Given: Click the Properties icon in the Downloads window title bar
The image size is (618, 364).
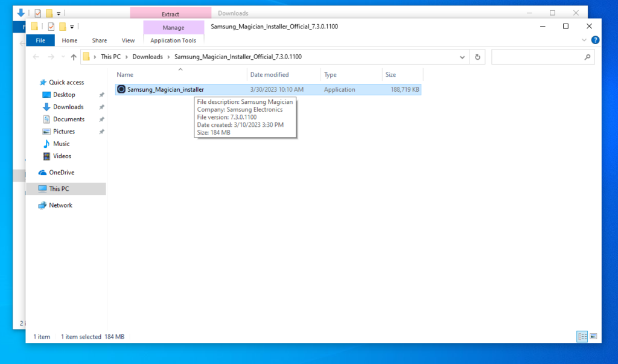Looking at the screenshot, I should pyautogui.click(x=38, y=13).
